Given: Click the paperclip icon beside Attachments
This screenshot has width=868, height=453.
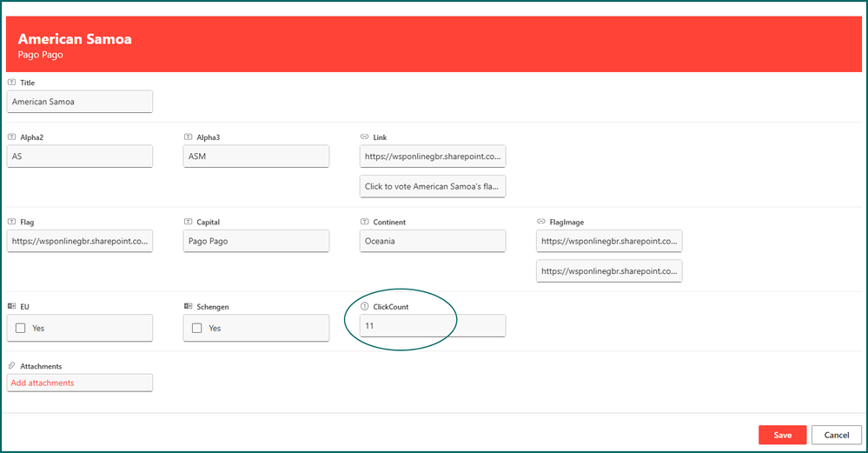Looking at the screenshot, I should tap(11, 366).
